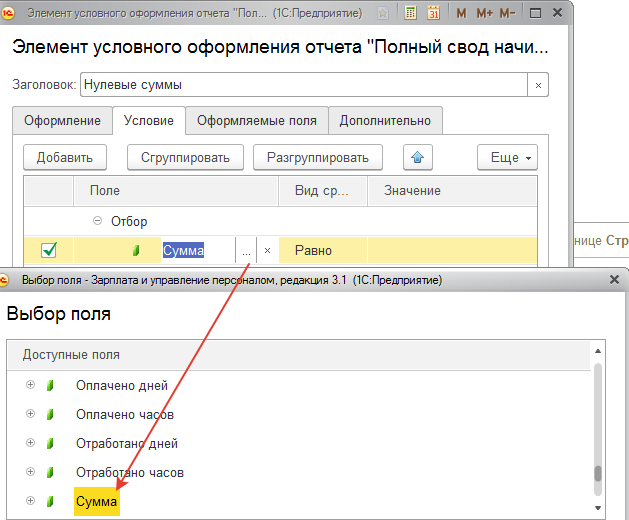Click scroll down arrow in Выбор поля list

598,508
